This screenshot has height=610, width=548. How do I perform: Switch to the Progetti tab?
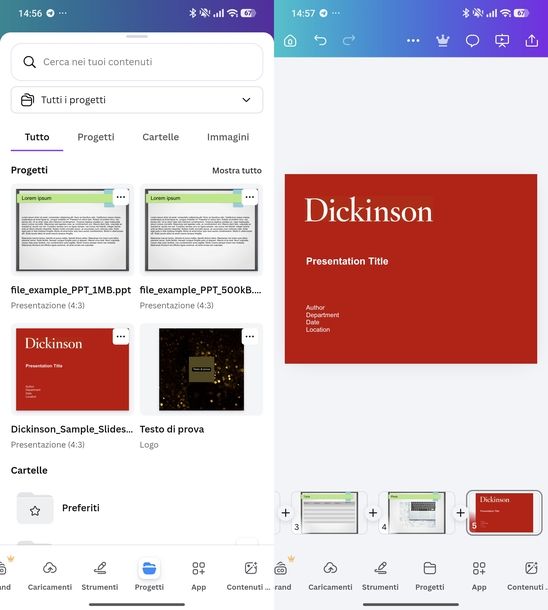tap(96, 137)
